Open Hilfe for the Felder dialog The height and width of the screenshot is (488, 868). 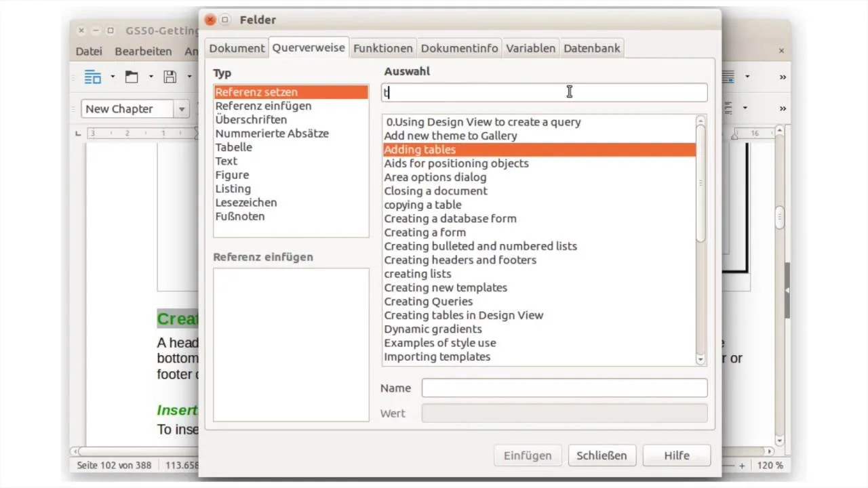pos(677,455)
